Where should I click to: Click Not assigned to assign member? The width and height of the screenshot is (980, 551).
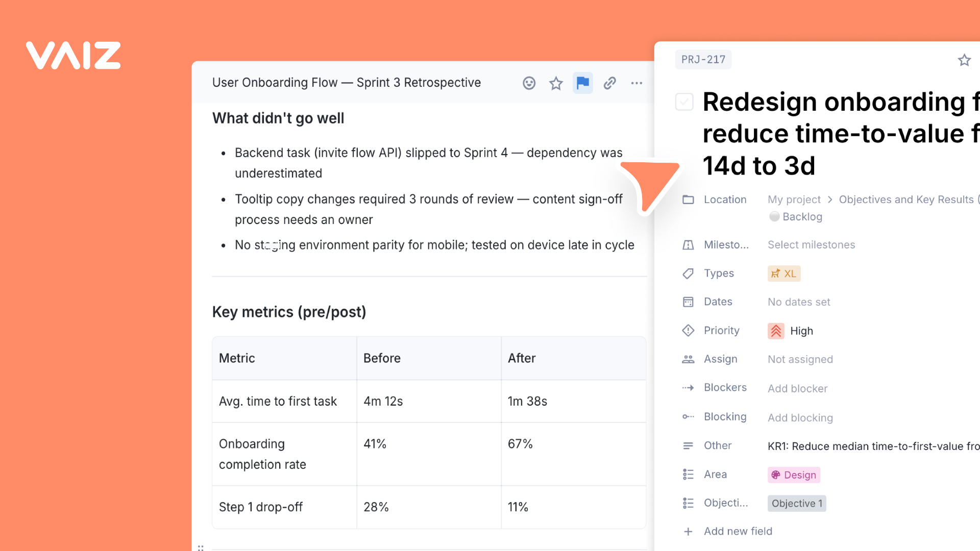[x=800, y=360]
